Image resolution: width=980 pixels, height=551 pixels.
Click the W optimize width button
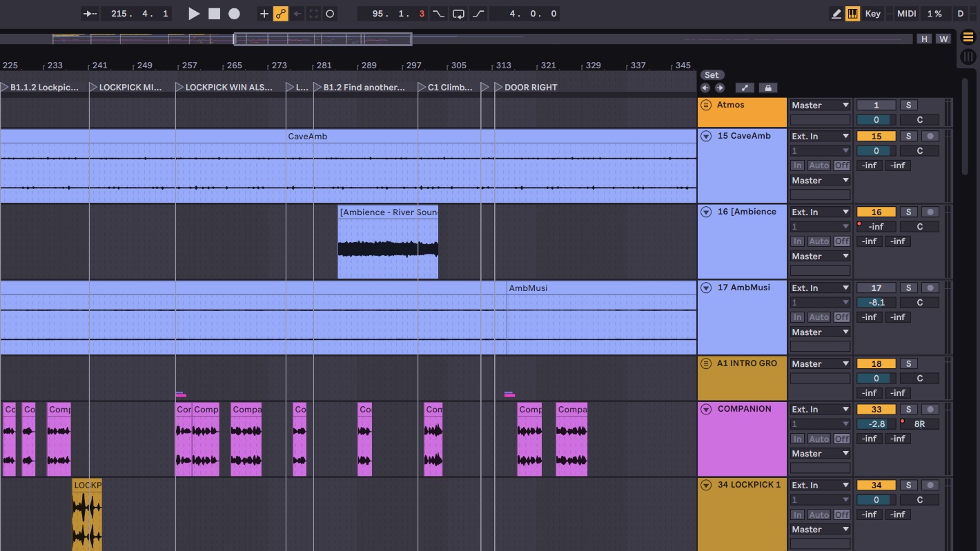[x=943, y=39]
